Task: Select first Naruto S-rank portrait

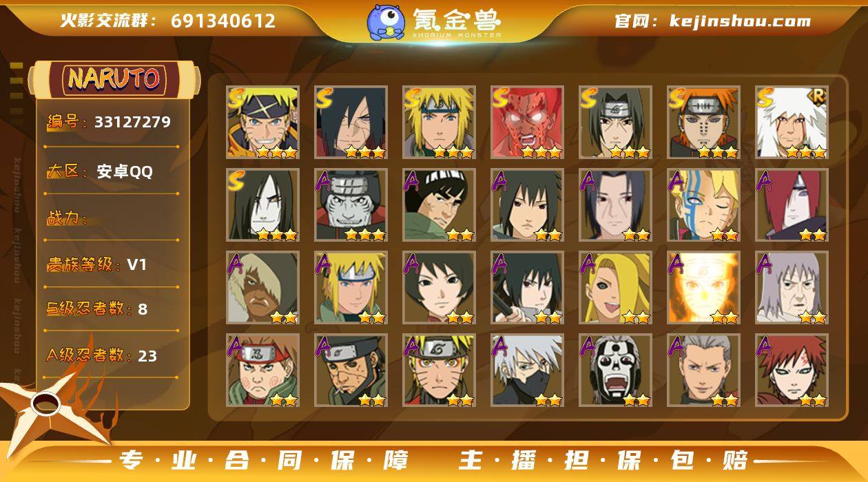Action: [262, 123]
